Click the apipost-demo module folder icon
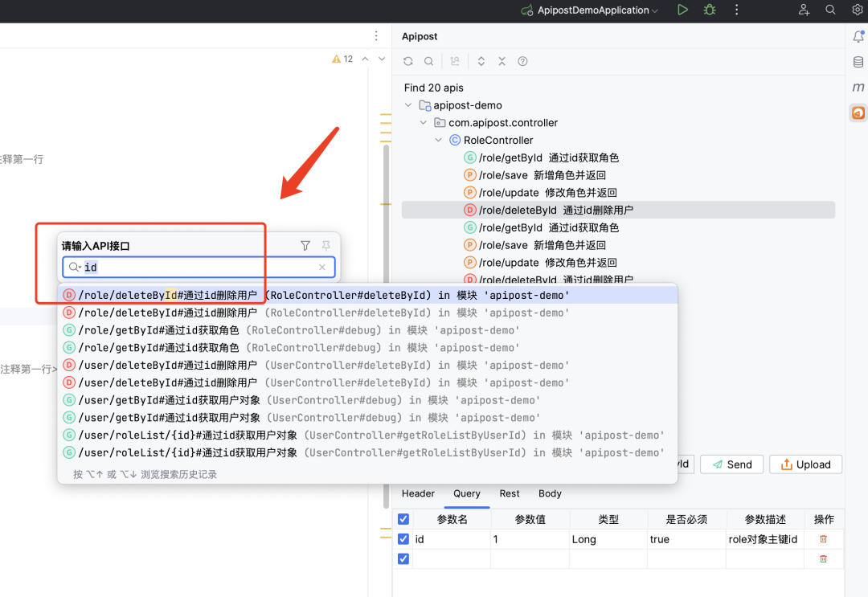 pyautogui.click(x=424, y=105)
